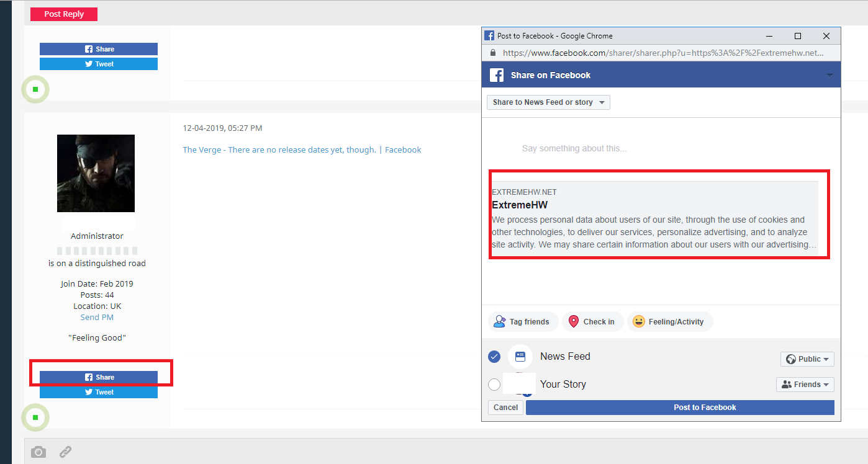Click Post to Facebook

(680, 408)
